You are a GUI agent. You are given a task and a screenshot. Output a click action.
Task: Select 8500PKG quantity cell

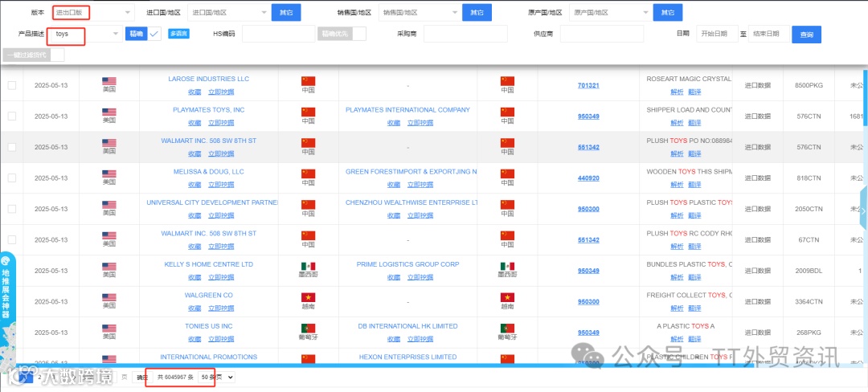pos(809,86)
